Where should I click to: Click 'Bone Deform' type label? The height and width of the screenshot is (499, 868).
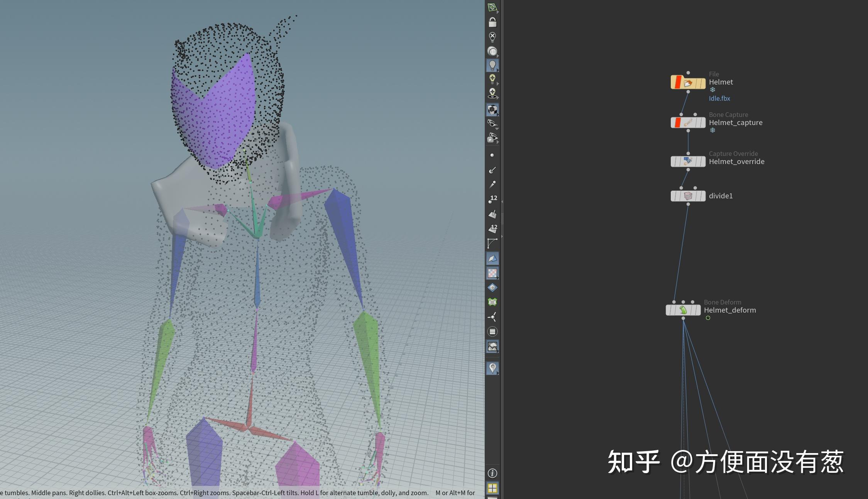point(722,302)
